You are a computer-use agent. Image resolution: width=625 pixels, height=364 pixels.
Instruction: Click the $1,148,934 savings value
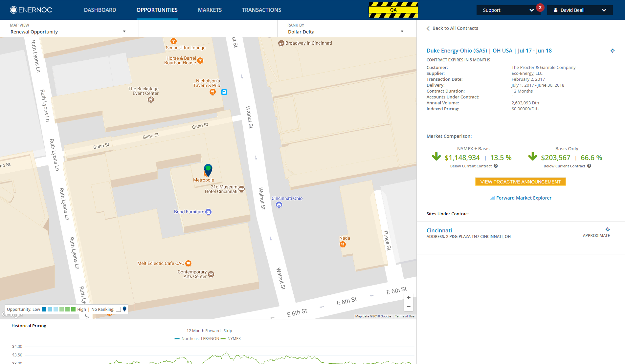[x=462, y=158]
